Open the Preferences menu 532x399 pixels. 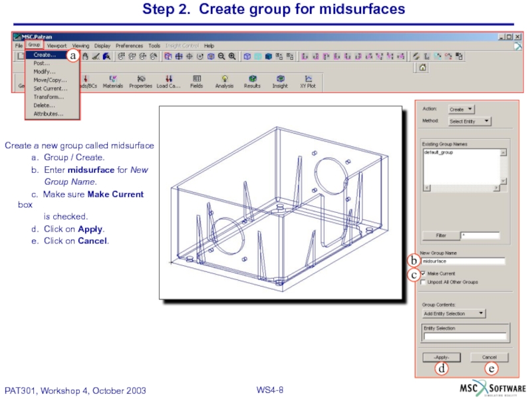(x=129, y=45)
